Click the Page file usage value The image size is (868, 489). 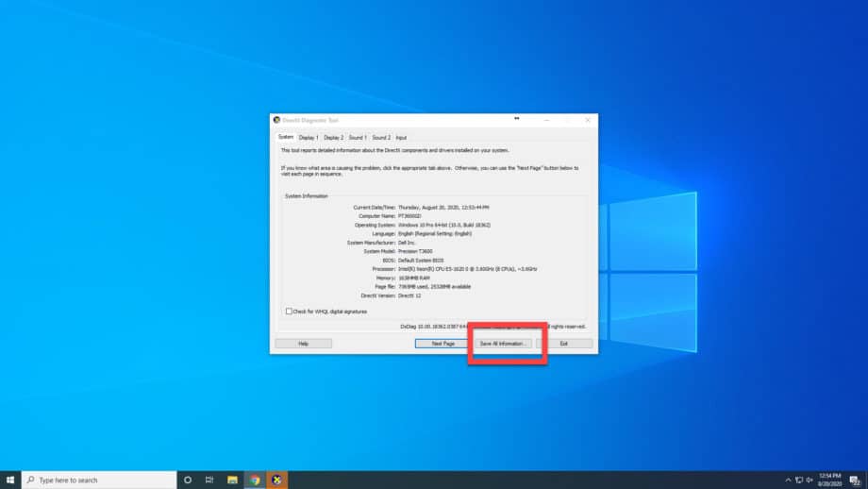tap(435, 287)
